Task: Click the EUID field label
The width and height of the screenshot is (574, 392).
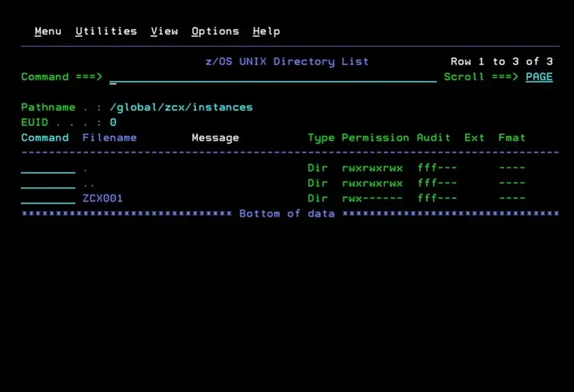Action: click(x=34, y=122)
